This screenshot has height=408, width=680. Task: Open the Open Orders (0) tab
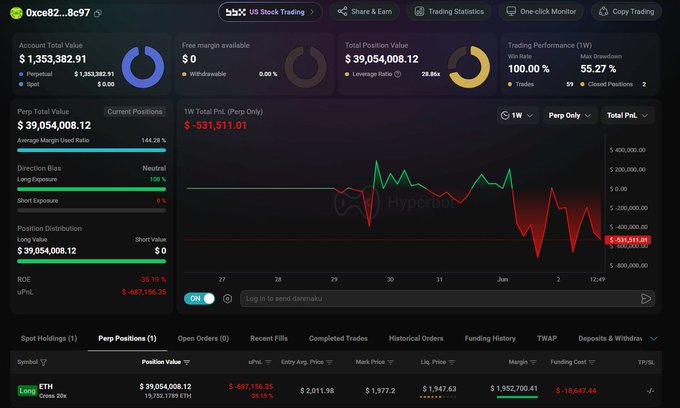tap(203, 339)
